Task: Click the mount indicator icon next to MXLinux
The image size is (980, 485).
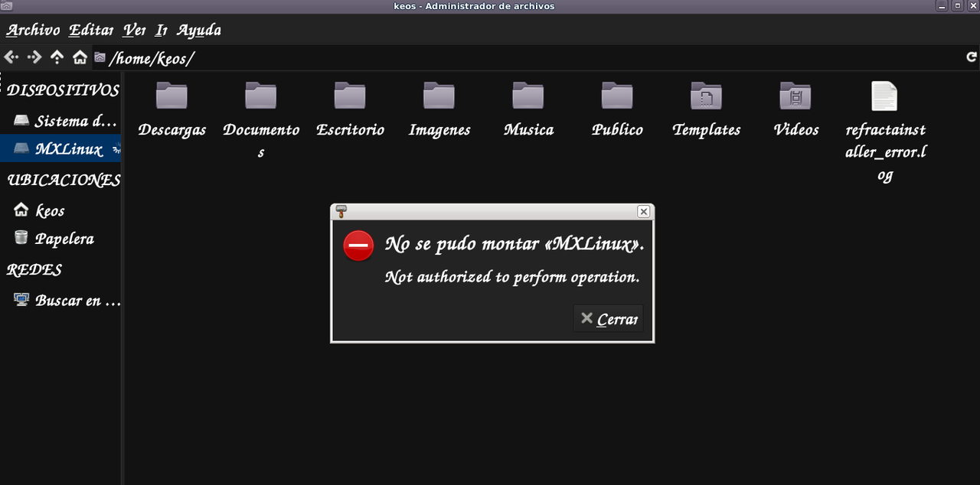Action: click(116, 148)
